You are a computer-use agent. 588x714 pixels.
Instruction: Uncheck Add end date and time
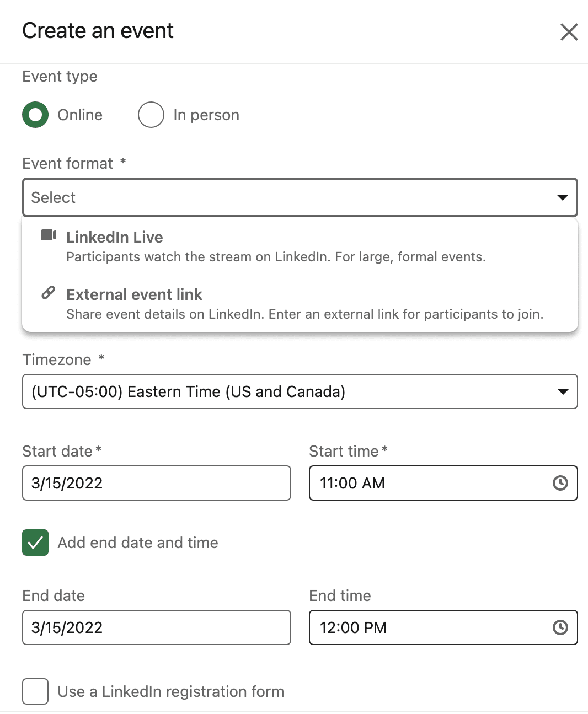point(35,543)
